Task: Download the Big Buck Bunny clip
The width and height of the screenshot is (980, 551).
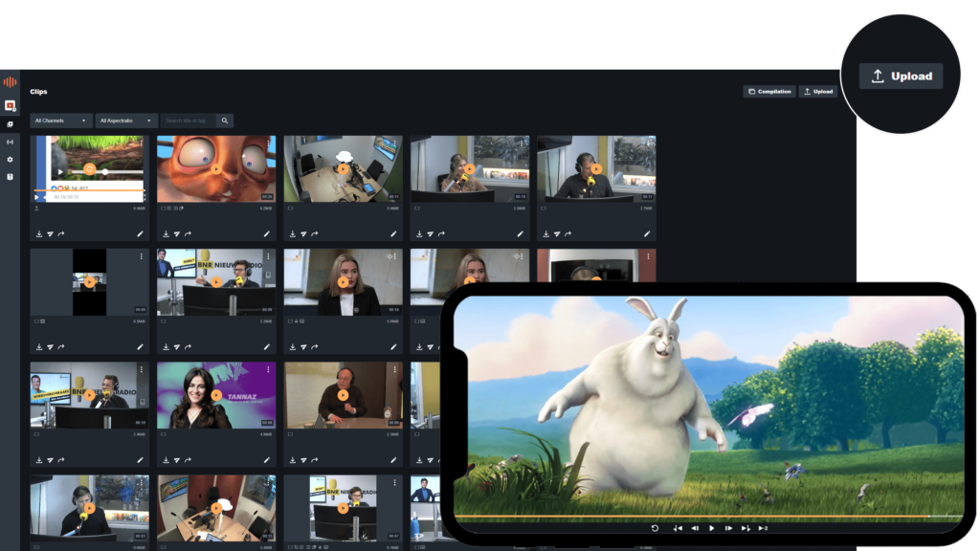Action: (41, 232)
